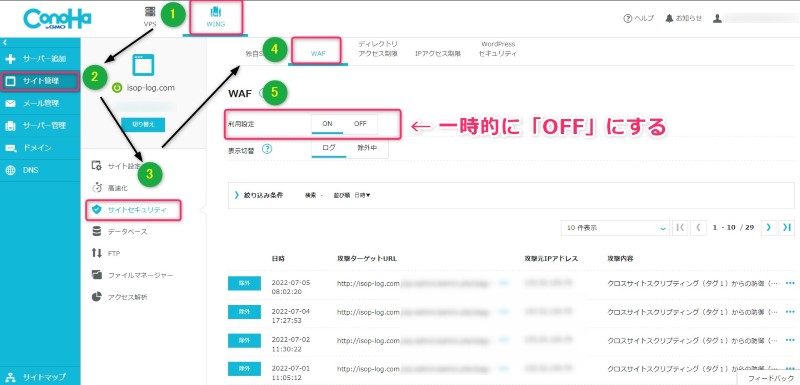Click 除外 for 2022-07-02 11:30:22 entry
800x385 pixels.
point(244,340)
